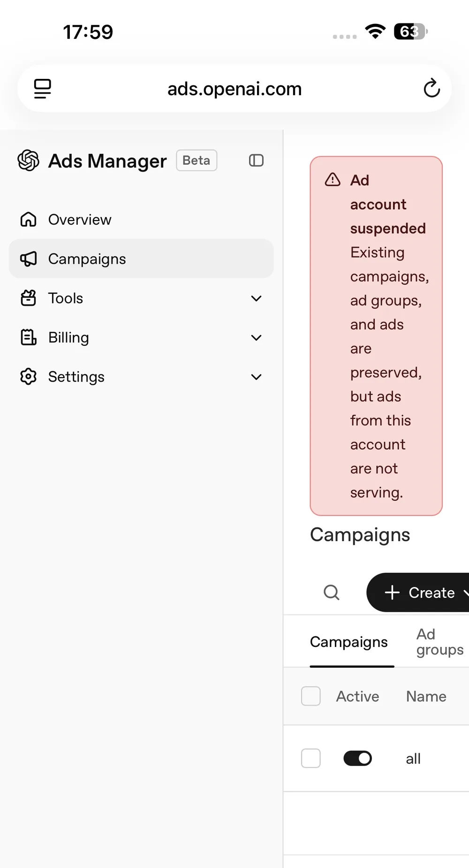Search campaigns with magnifier icon
The width and height of the screenshot is (469, 868).
(332, 592)
